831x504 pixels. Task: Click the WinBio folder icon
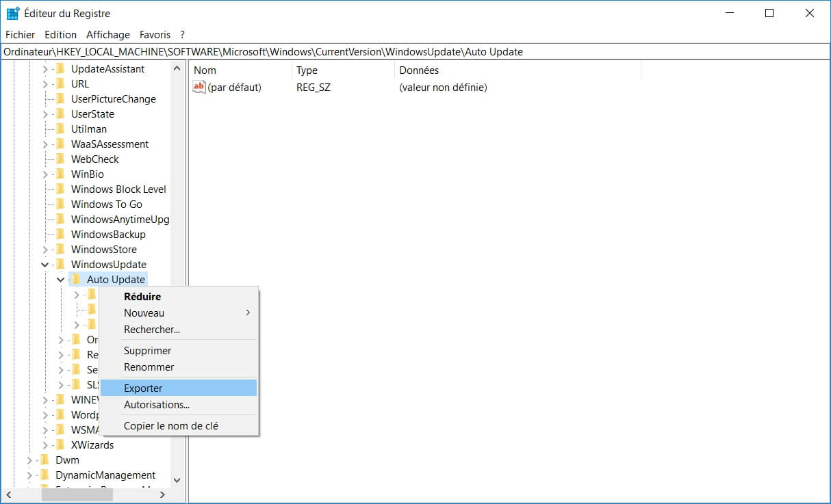(60, 174)
